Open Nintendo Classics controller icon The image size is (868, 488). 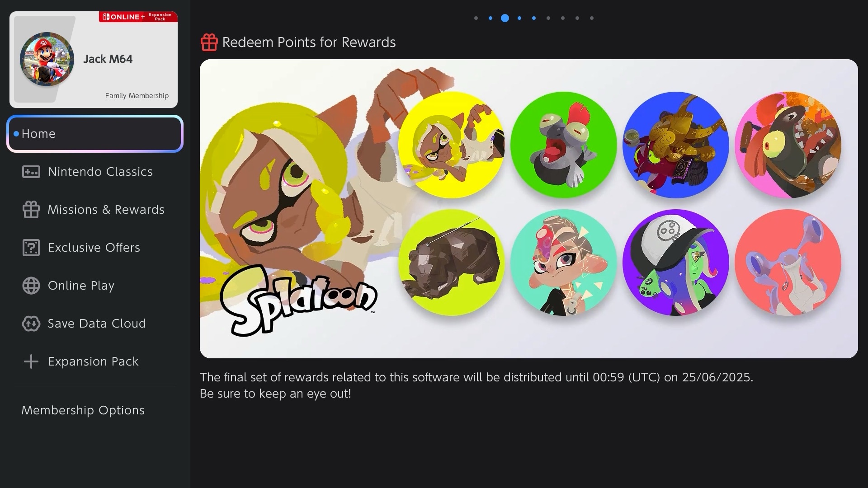pyautogui.click(x=31, y=172)
